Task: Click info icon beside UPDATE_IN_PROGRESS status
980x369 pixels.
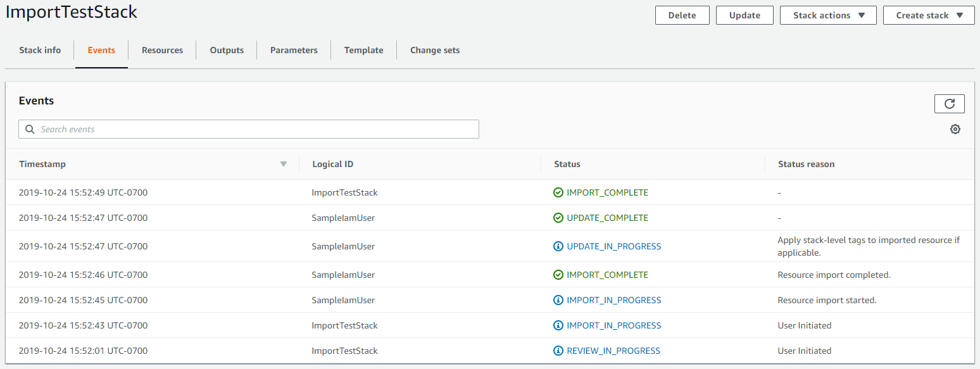Action: (558, 246)
